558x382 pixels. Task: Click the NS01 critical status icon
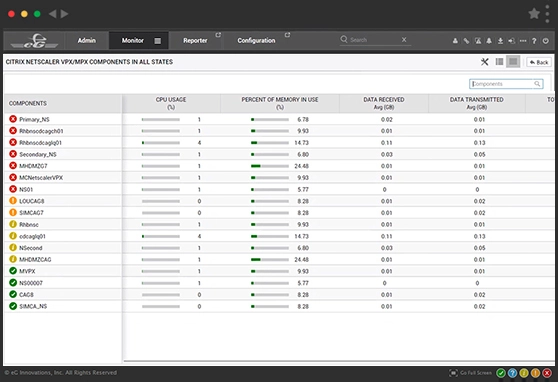pos(13,189)
